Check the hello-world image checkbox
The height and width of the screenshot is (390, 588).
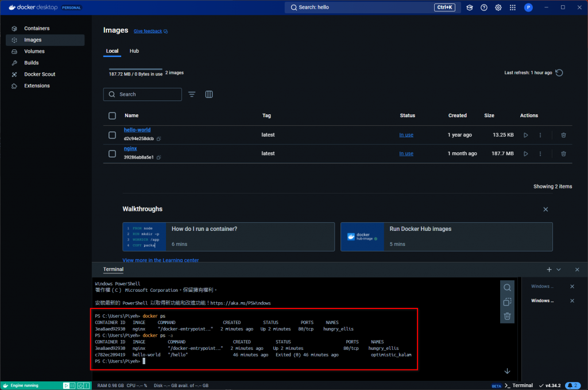[x=112, y=135]
